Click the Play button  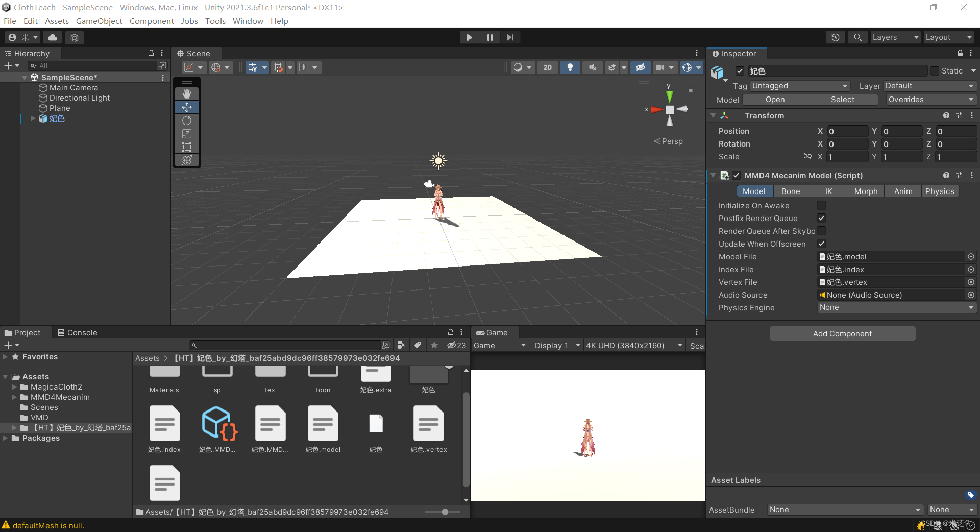coord(469,37)
